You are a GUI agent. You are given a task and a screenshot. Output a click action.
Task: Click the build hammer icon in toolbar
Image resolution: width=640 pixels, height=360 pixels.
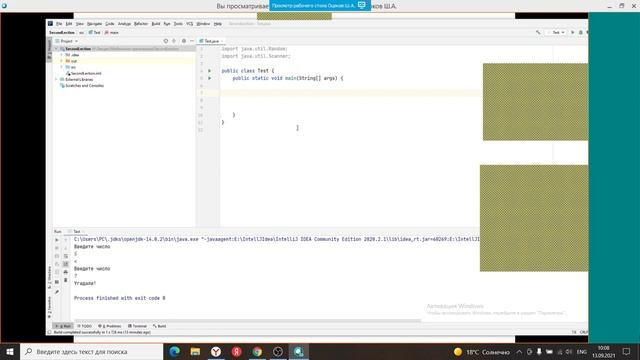click(x=538, y=32)
